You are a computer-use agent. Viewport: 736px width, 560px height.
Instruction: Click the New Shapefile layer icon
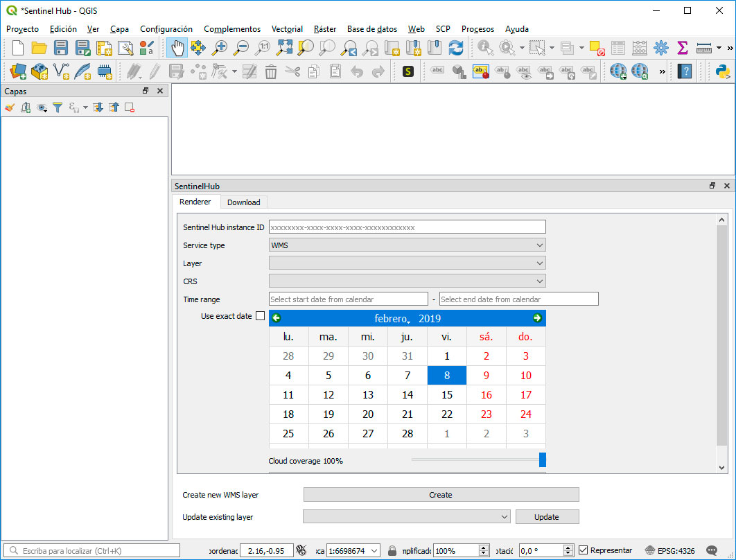point(62,71)
